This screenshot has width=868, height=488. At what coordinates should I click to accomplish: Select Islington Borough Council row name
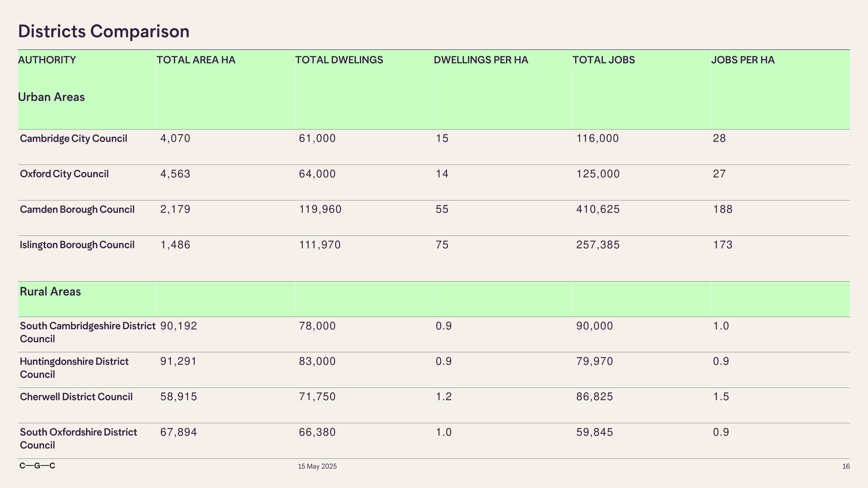[77, 245]
